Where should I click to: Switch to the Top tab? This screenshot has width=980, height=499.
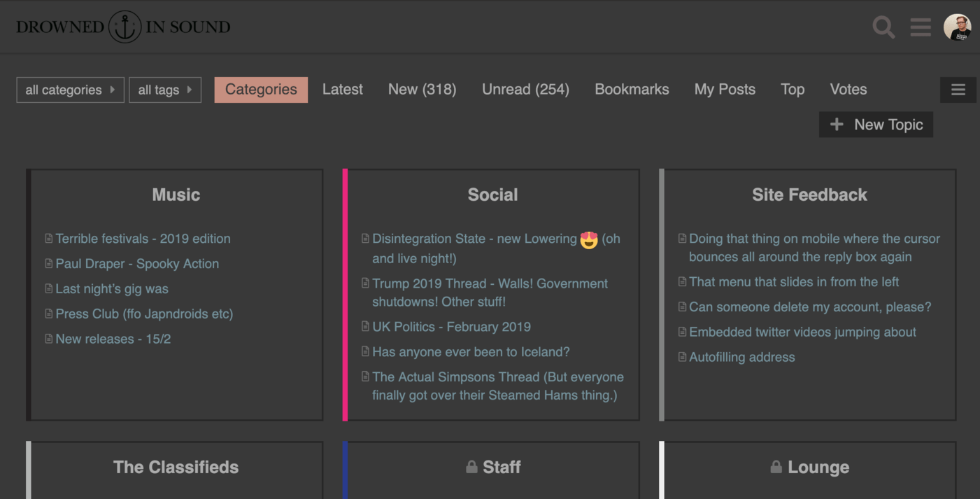(x=793, y=90)
